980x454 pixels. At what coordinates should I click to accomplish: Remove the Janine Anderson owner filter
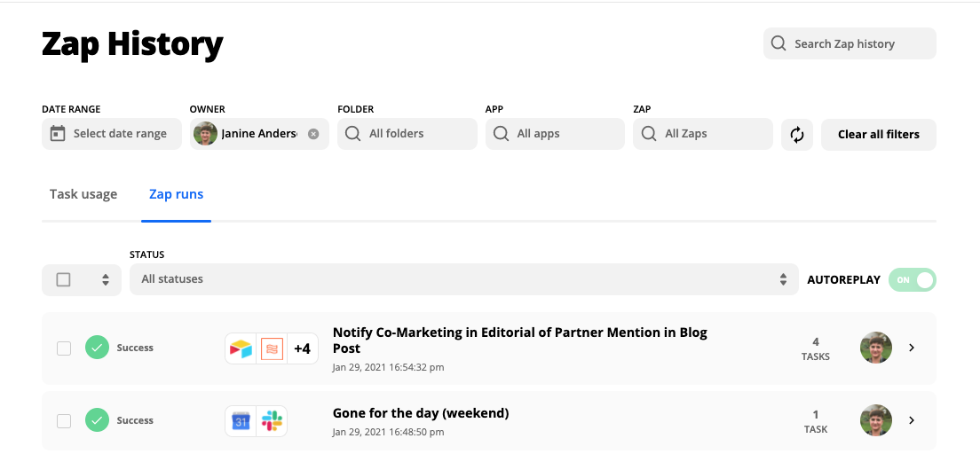313,134
